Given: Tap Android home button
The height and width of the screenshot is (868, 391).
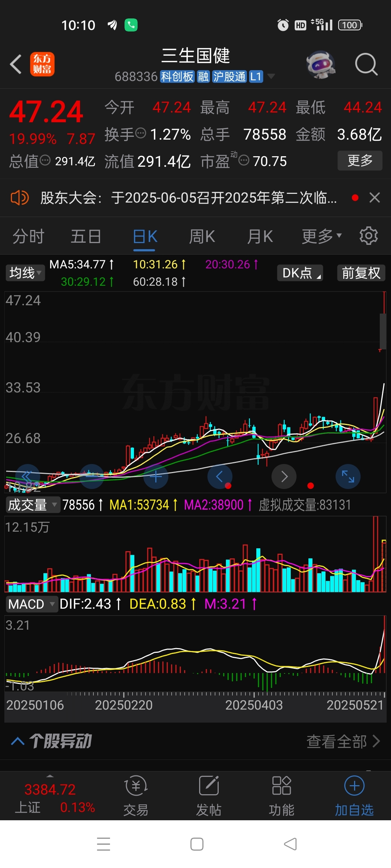Looking at the screenshot, I should point(197,844).
